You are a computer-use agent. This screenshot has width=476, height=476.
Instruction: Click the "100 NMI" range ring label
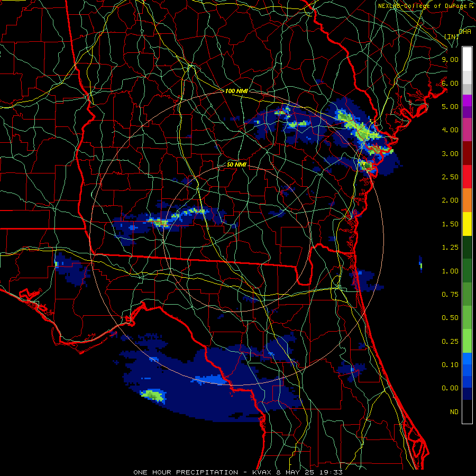(x=236, y=91)
